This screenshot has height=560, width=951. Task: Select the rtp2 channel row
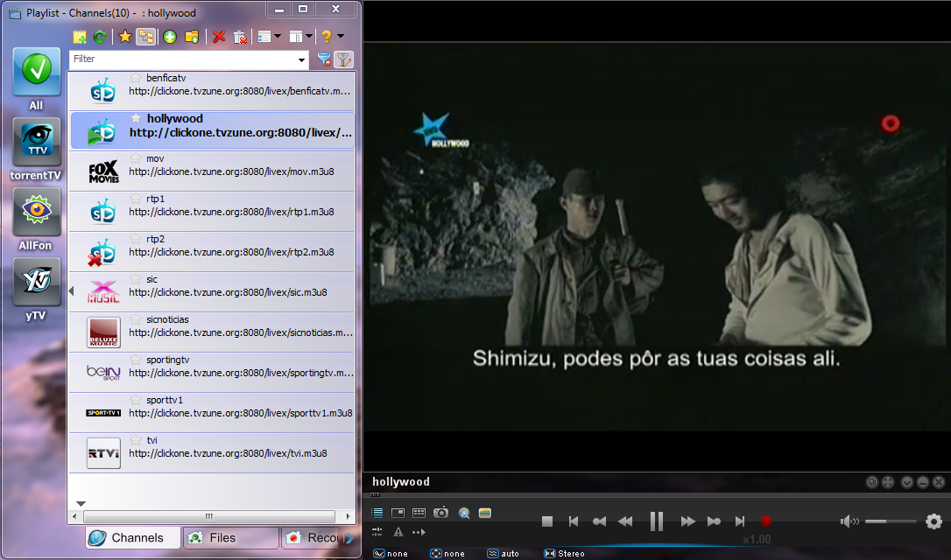pos(212,251)
